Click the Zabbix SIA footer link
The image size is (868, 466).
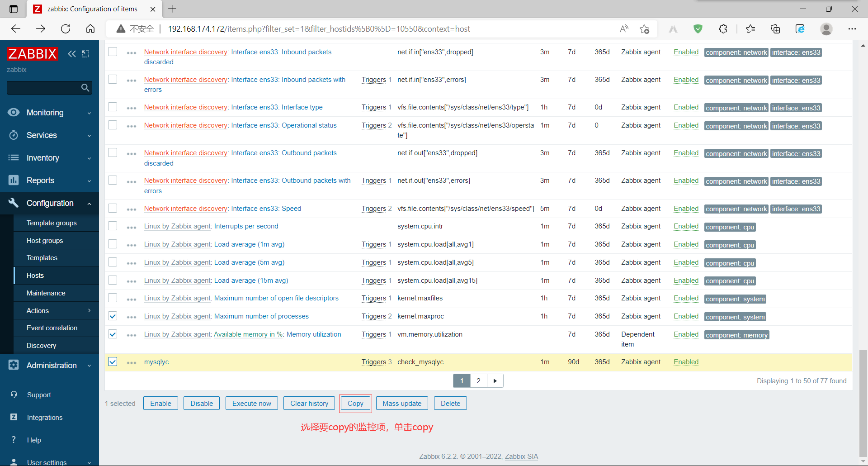click(x=521, y=456)
